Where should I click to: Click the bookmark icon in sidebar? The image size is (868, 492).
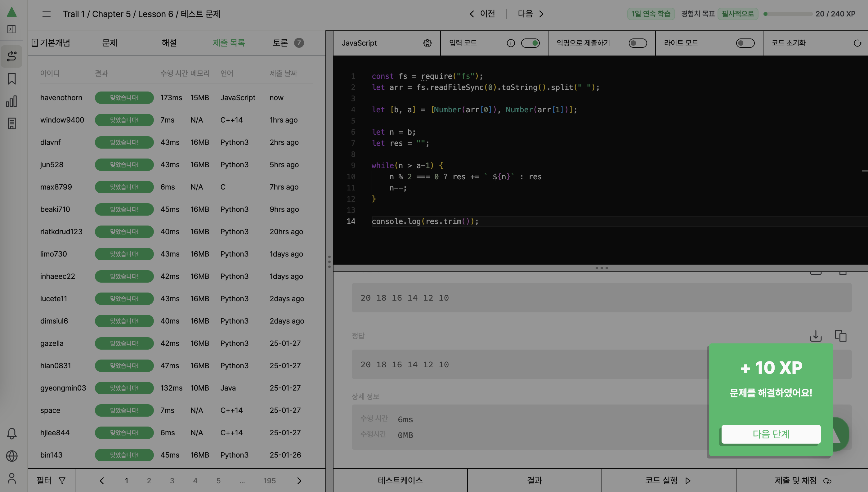(x=11, y=79)
